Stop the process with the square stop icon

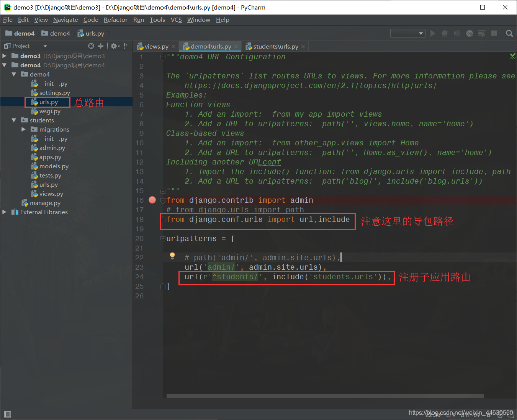(494, 33)
